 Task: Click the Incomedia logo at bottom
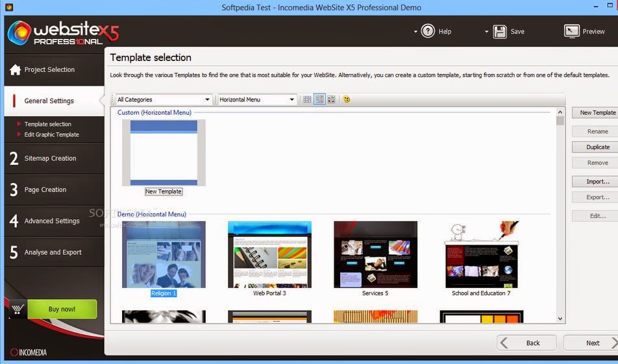point(29,352)
